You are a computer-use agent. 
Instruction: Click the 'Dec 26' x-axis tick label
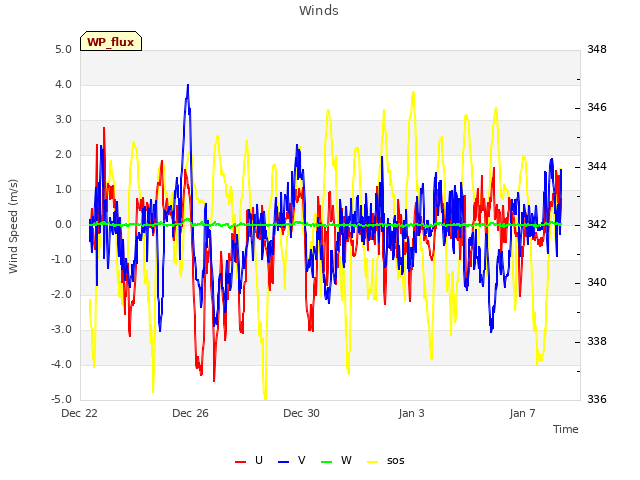point(190,413)
